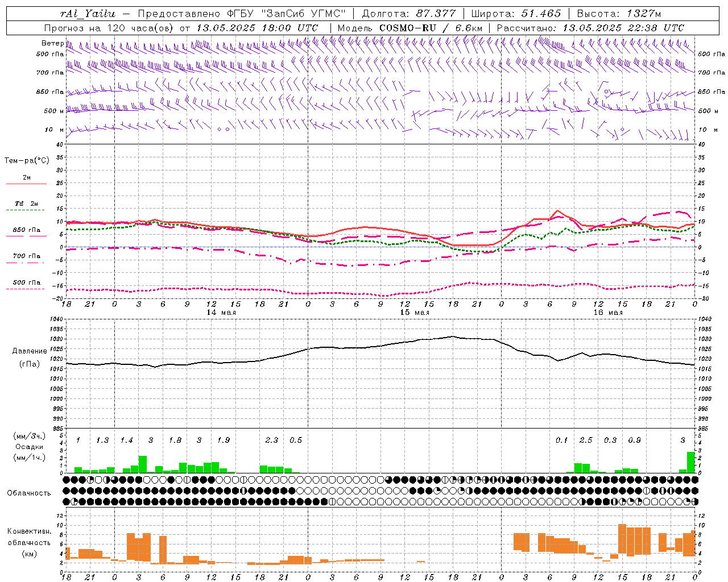
Task: Click the station name rAl_Yailu in the title
Action: tap(88, 14)
